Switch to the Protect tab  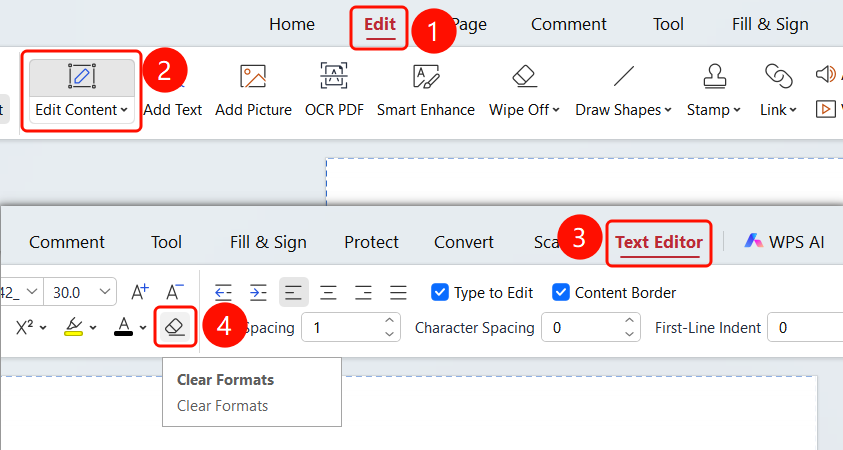(x=372, y=242)
